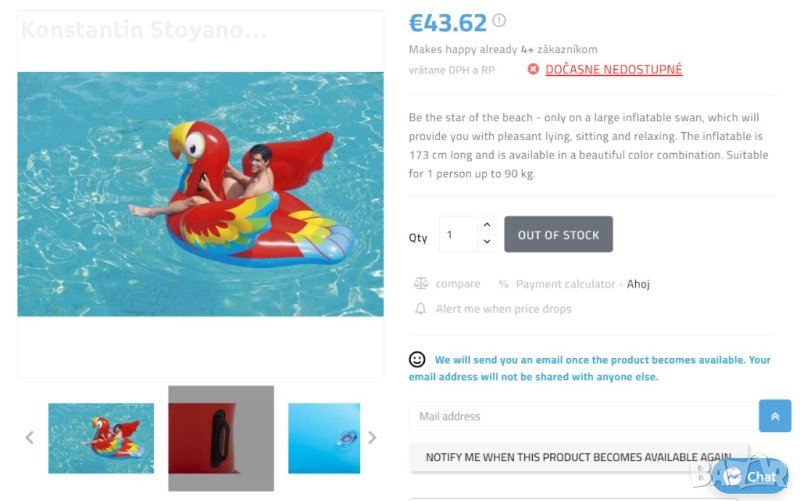This screenshot has height=501, width=800.
Task: Click the Ahoj payment calculator link
Action: (638, 284)
